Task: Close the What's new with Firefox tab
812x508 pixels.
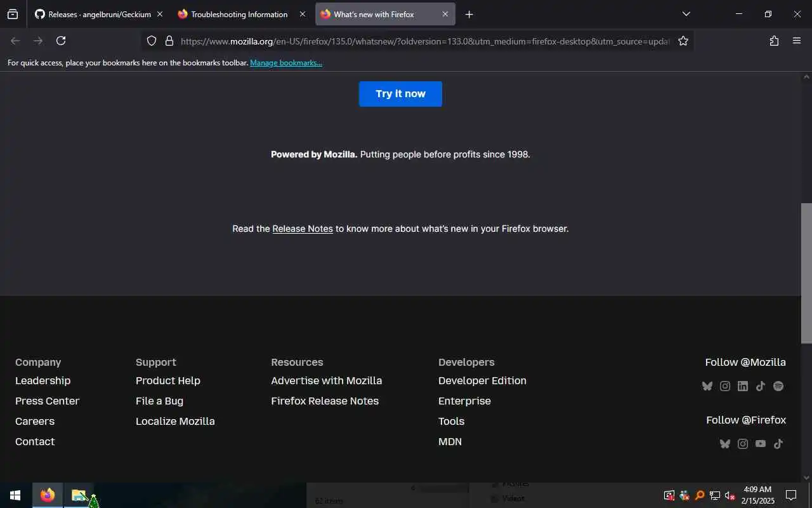Action: [x=445, y=14]
